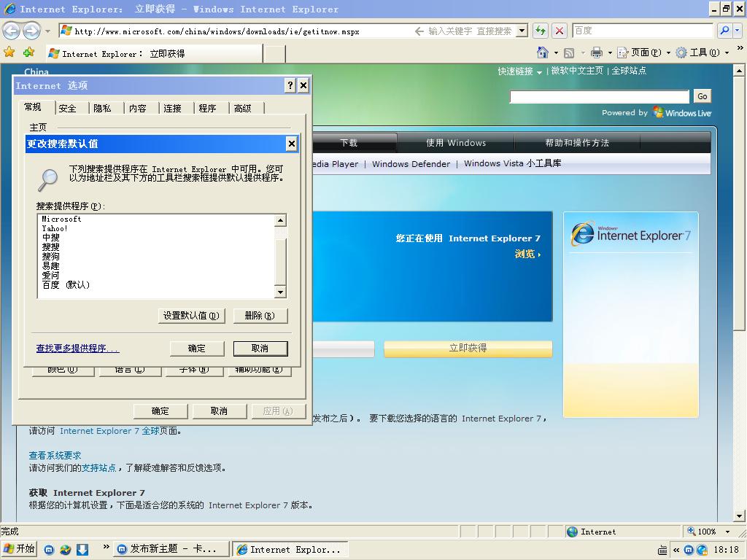Open the 快速链接 dropdown on the page
The image size is (747, 560).
click(x=519, y=71)
